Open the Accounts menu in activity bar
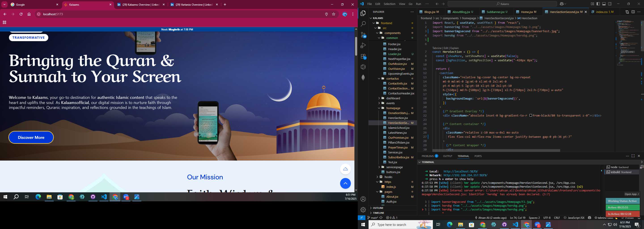 pos(363,199)
